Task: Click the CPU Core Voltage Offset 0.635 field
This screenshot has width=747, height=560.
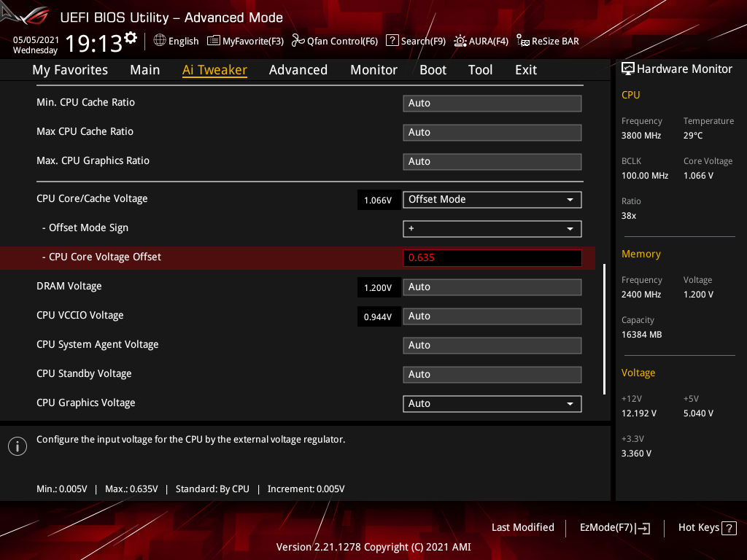Action: click(492, 258)
